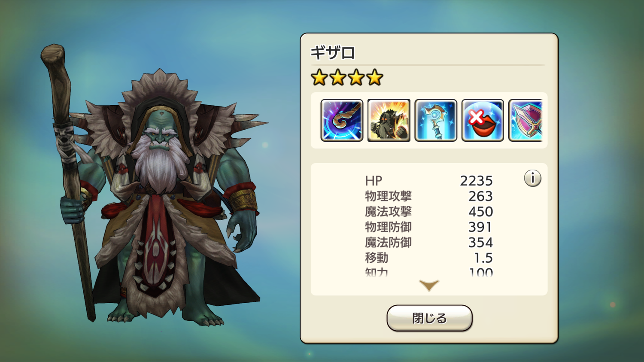Viewport: 644px width, 362px height.
Task: Click the first gold rarity star
Action: click(x=319, y=78)
